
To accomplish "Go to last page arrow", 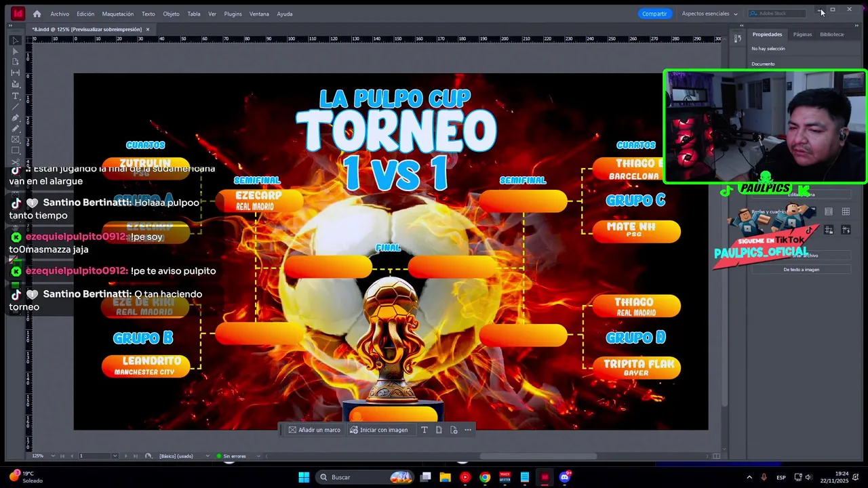I will 135,456.
